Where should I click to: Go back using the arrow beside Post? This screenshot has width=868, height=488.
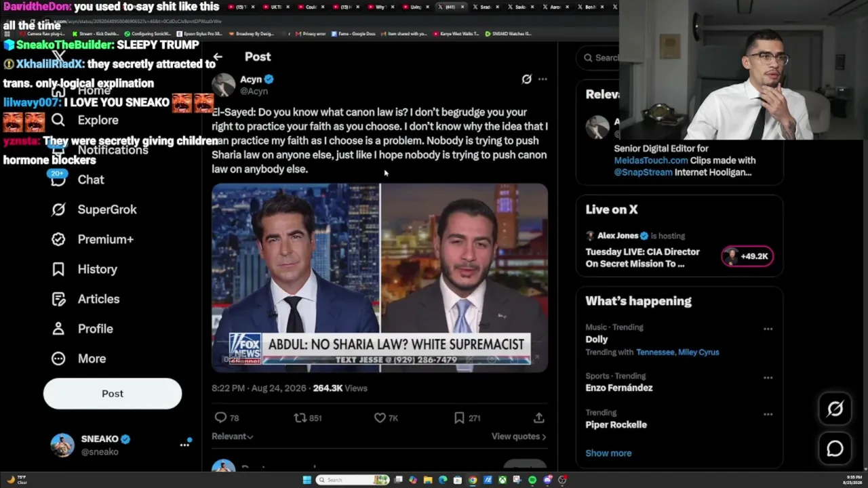pyautogui.click(x=218, y=57)
